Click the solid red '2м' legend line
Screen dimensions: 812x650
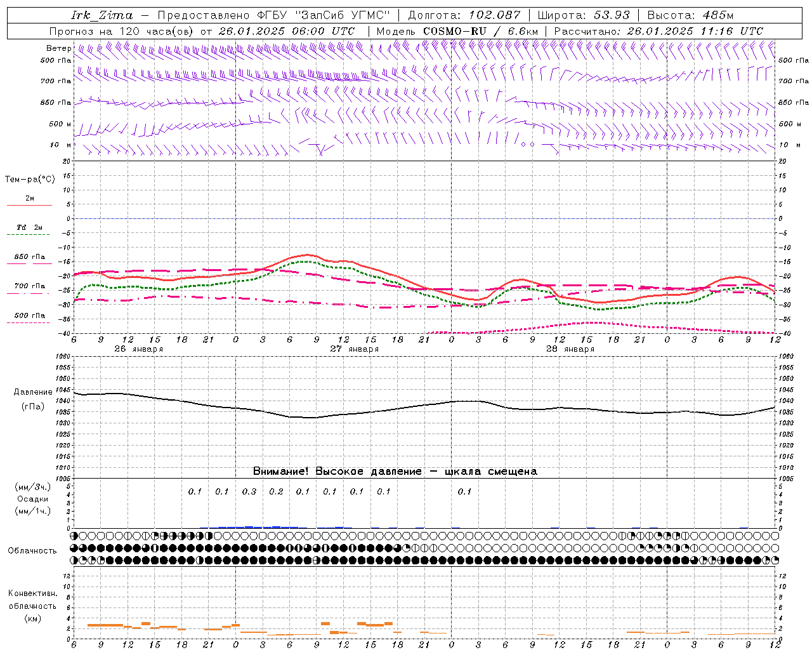click(x=29, y=206)
